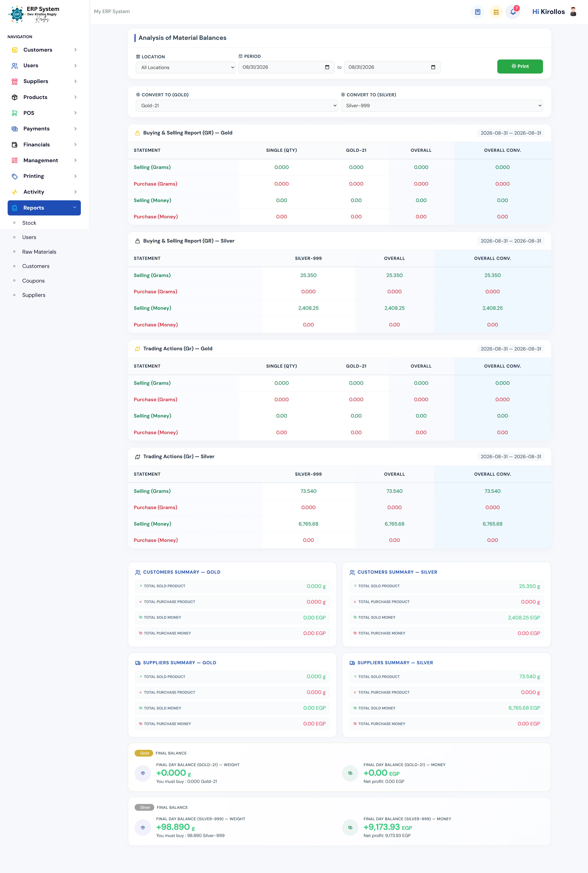Open the calculator icon in header
The height and width of the screenshot is (873, 588).
click(x=477, y=12)
